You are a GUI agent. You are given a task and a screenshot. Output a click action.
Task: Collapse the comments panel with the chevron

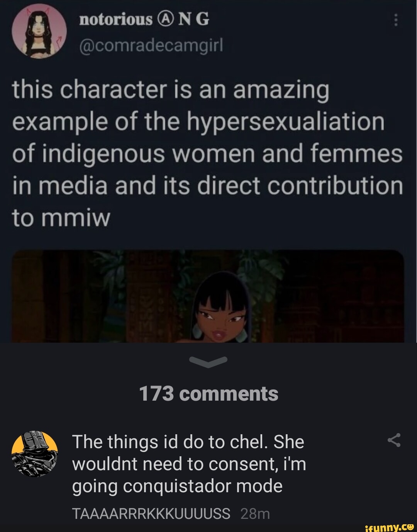(x=208, y=362)
